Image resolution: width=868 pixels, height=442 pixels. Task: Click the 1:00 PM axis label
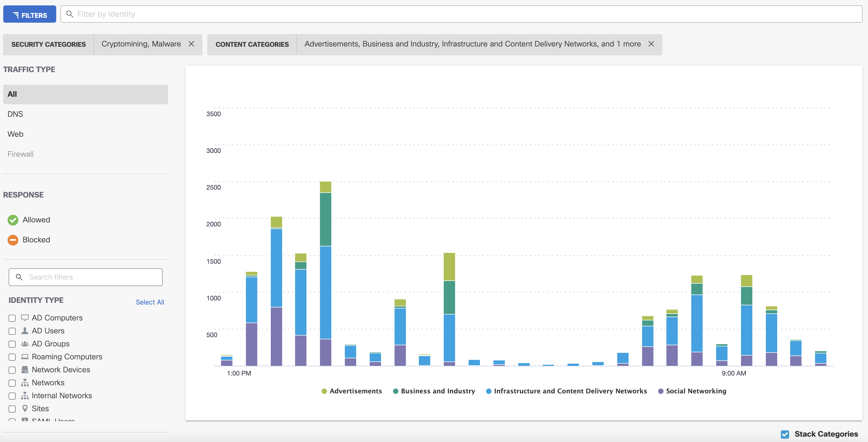point(239,373)
